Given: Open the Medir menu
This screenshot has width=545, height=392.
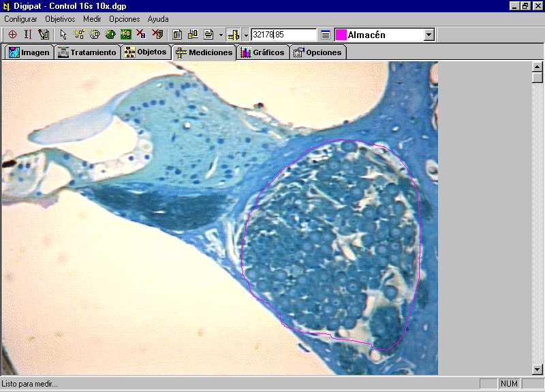Looking at the screenshot, I should click(x=92, y=19).
